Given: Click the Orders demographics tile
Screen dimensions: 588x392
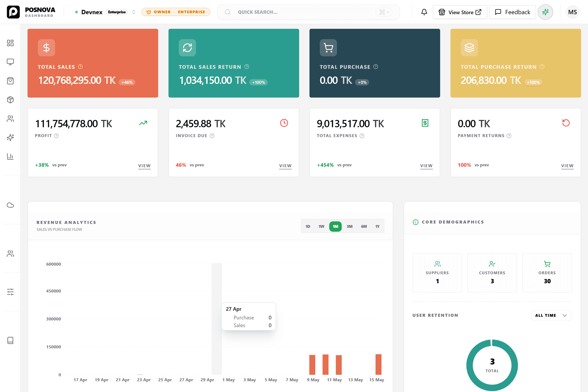Looking at the screenshot, I should coord(547,273).
